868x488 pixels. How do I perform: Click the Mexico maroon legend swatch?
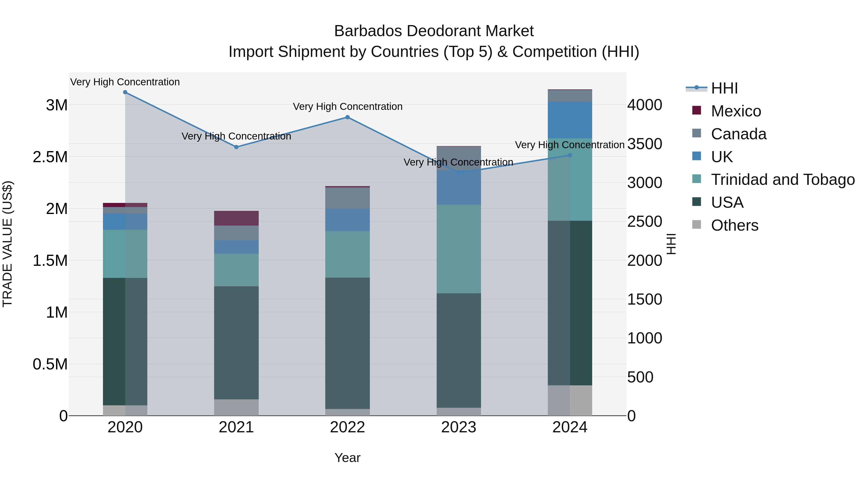click(x=697, y=110)
